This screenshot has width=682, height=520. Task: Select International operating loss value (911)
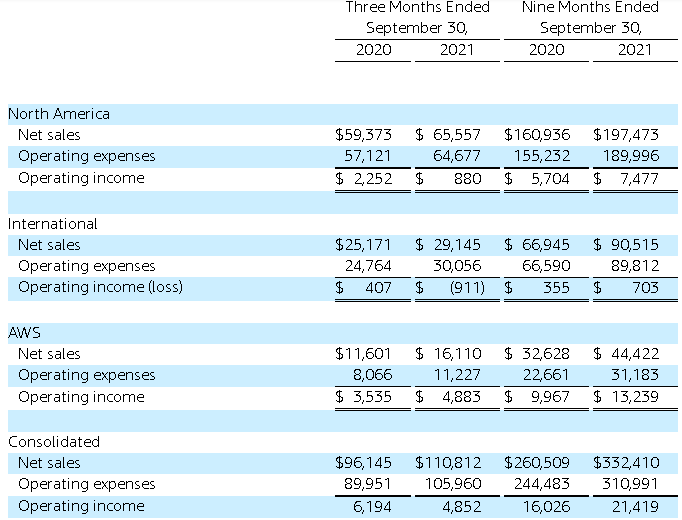point(463,287)
